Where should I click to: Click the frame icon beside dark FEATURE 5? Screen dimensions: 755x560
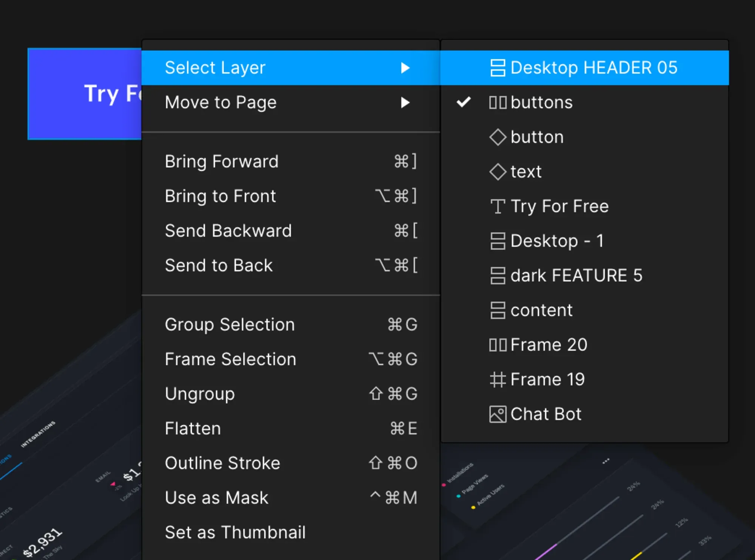point(498,276)
